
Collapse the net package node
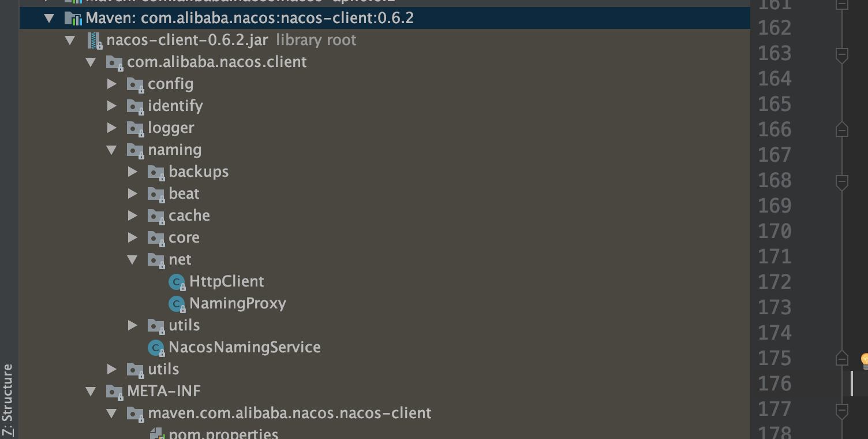[133, 259]
